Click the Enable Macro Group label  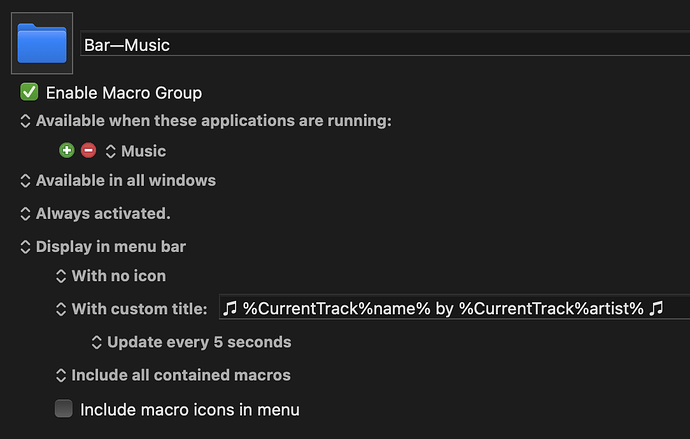(124, 93)
